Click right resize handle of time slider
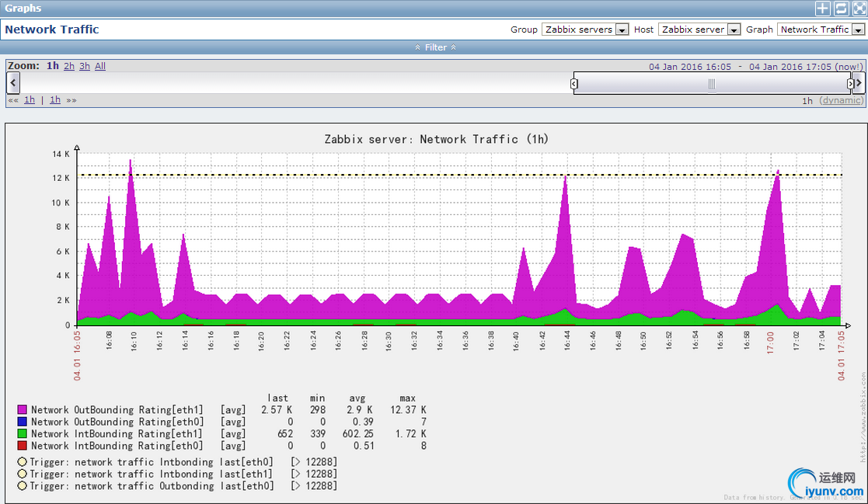This screenshot has width=868, height=504. pos(850,83)
